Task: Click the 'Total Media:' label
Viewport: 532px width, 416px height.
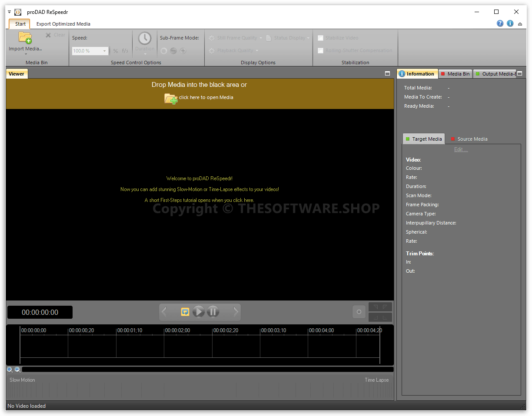Action: [418, 88]
